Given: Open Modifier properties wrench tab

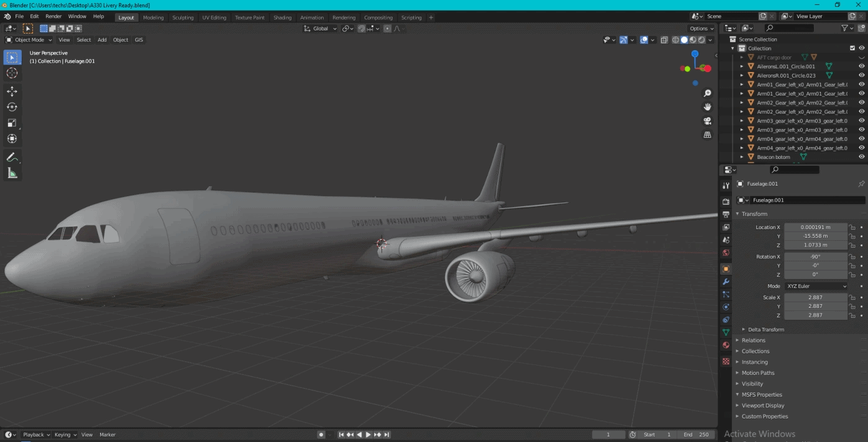Looking at the screenshot, I should [726, 282].
